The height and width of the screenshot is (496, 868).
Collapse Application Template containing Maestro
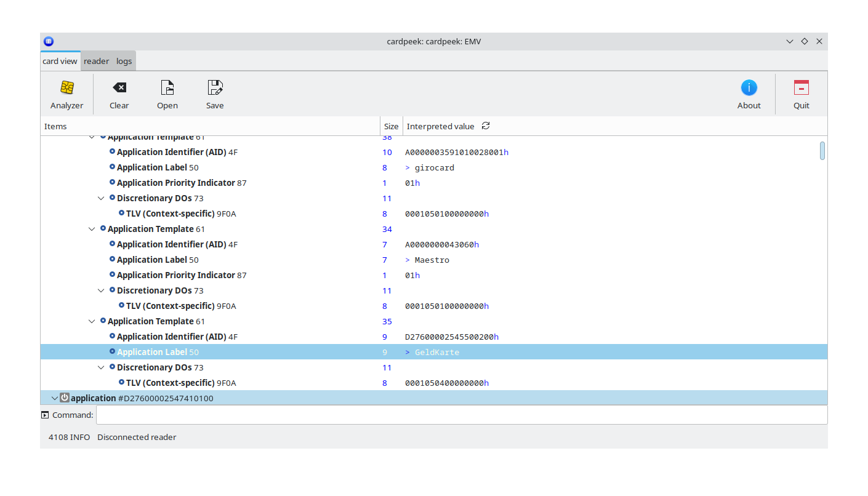click(x=92, y=229)
